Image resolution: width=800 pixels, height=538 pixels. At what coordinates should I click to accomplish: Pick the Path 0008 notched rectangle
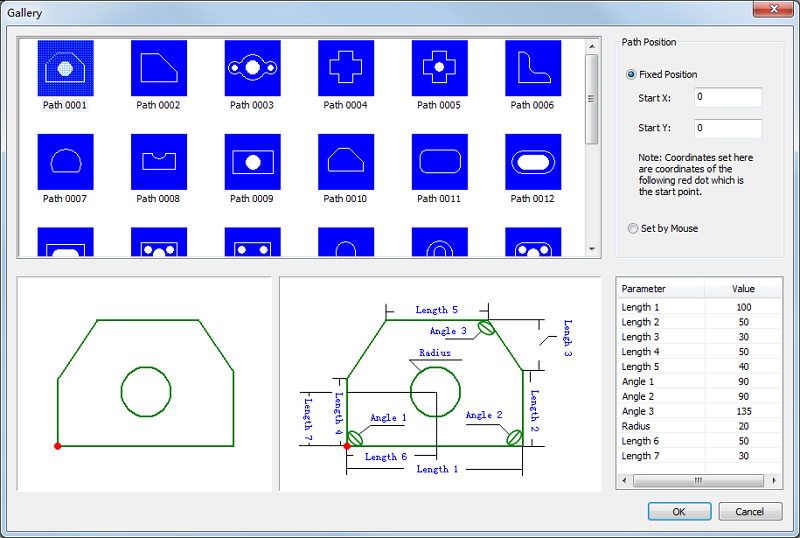pyautogui.click(x=159, y=162)
